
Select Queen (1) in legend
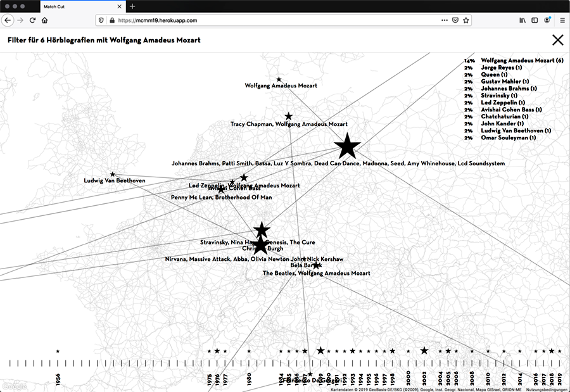point(494,75)
